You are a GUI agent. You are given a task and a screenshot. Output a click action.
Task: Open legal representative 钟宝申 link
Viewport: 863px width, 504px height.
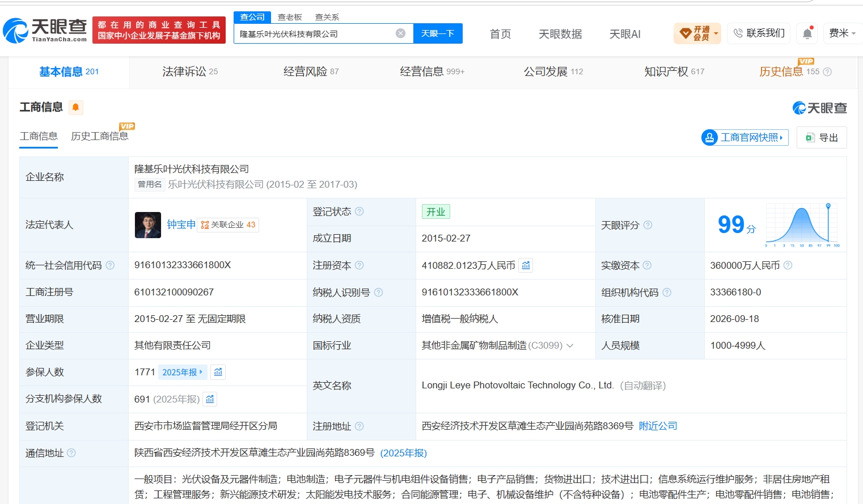[181, 225]
